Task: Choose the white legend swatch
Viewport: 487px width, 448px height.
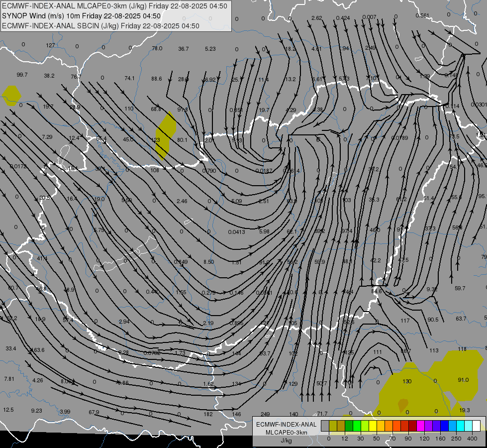Action: point(476,426)
